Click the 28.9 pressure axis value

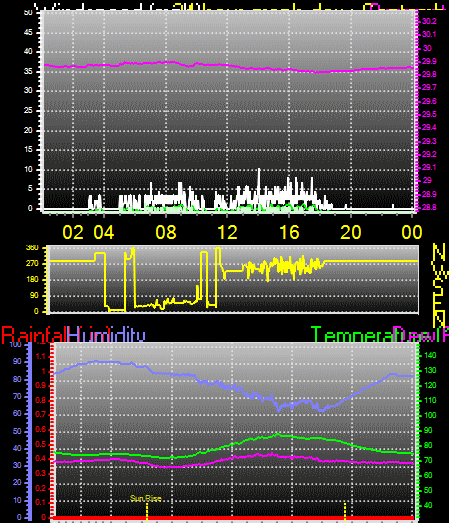coord(429,194)
